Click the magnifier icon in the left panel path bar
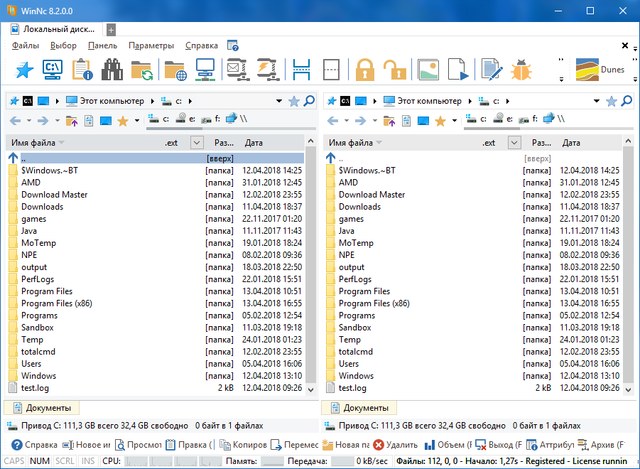The width and height of the screenshot is (640, 469). pyautogui.click(x=310, y=101)
